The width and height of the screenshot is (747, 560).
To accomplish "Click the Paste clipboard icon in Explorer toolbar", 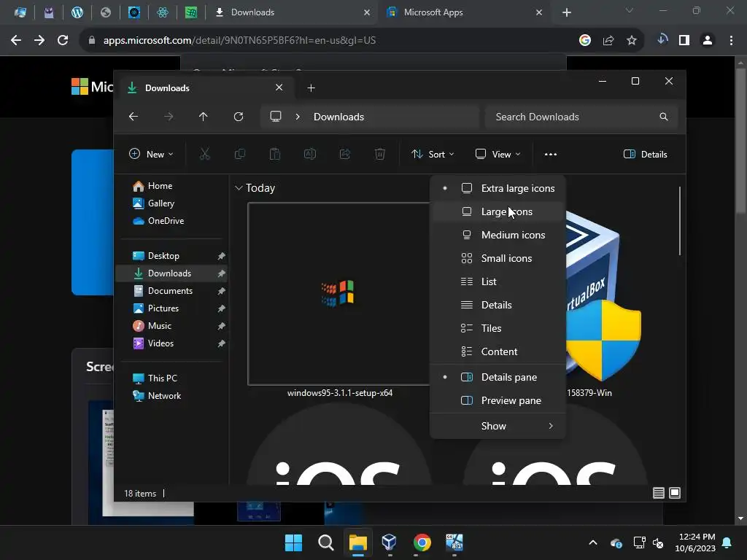I will point(275,154).
